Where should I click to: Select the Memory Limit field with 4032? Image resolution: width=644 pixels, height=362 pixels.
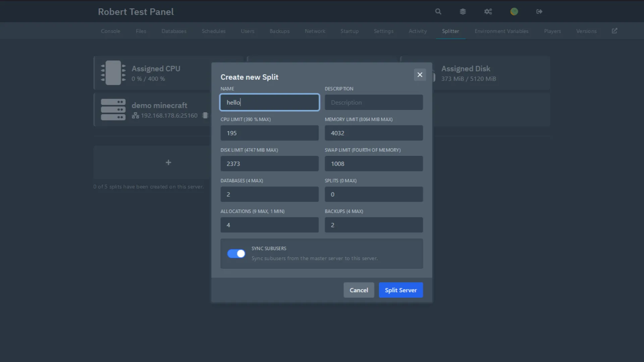(374, 133)
